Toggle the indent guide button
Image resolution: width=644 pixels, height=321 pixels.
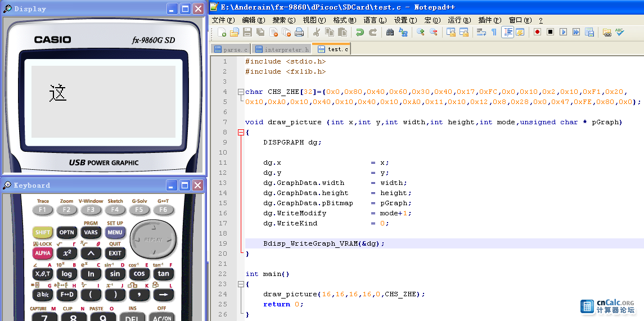[507, 32]
